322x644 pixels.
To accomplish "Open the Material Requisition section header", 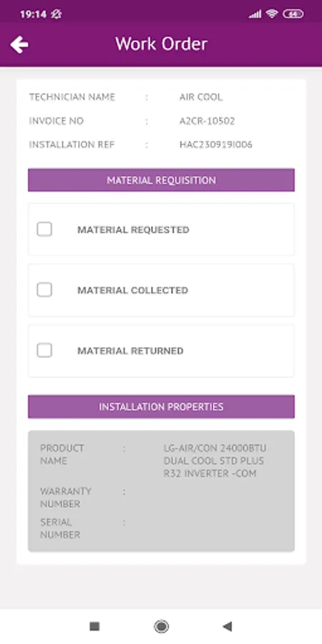I will (x=161, y=180).
